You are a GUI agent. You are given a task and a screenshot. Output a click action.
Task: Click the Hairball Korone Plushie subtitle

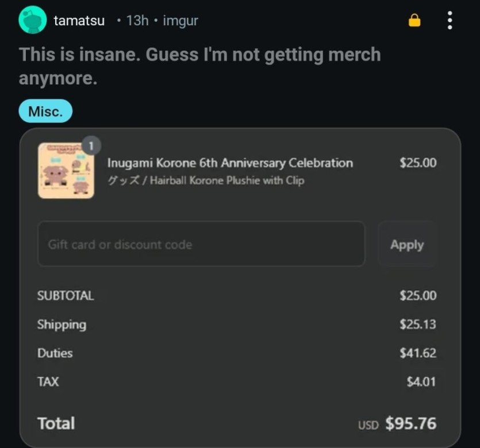point(206,180)
